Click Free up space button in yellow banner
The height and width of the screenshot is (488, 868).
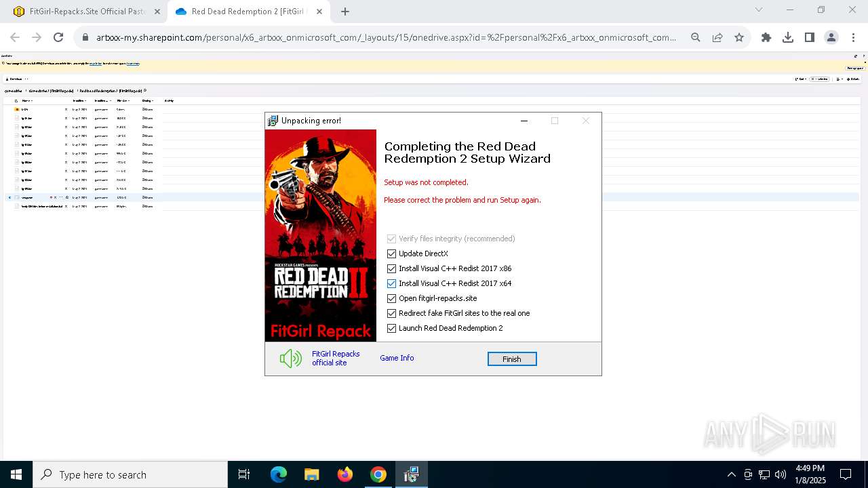click(x=855, y=68)
